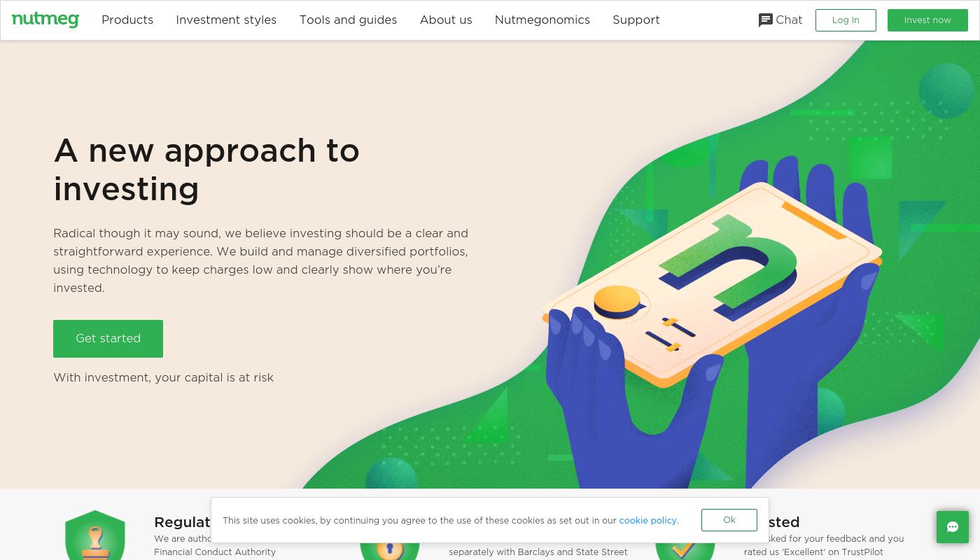Viewport: 980px width, 560px height.
Task: Click the nutmeg logo
Action: point(45,20)
